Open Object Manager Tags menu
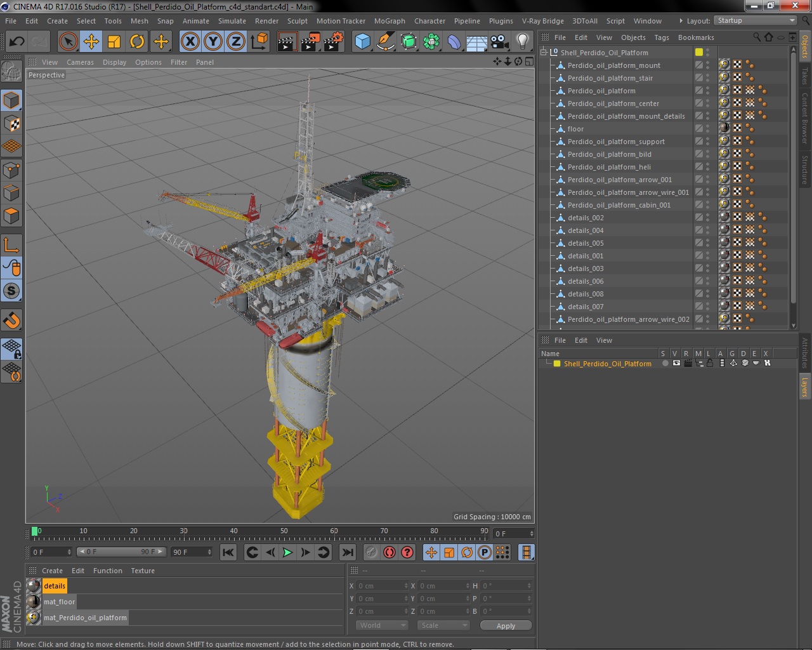 click(662, 37)
